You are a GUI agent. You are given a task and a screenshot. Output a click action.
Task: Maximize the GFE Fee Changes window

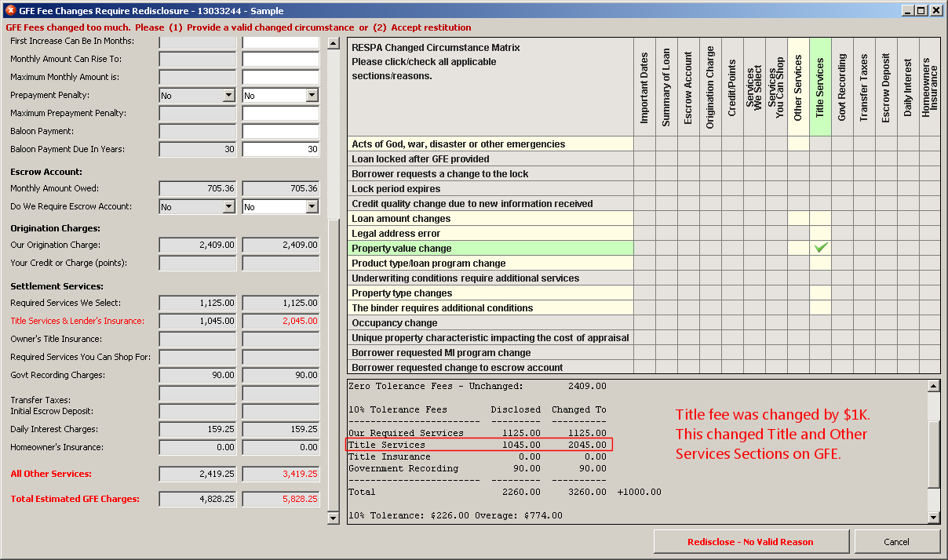(921, 11)
